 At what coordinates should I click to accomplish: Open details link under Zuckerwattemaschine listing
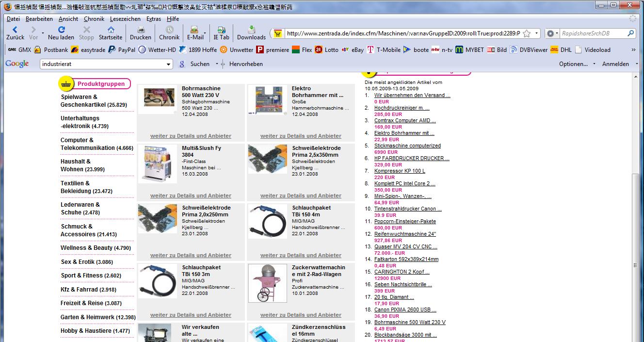[301, 315]
